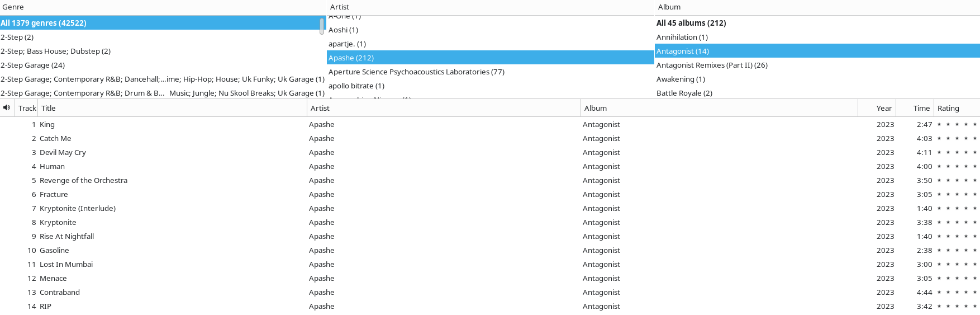980x315 pixels.
Task: Sort by the Time column header
Action: pos(921,108)
